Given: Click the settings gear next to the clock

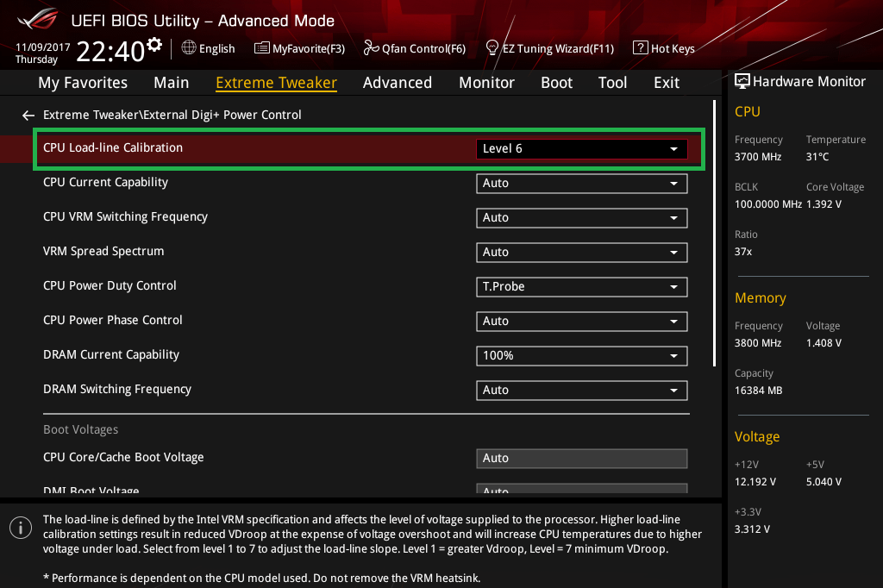Looking at the screenshot, I should click(x=154, y=45).
